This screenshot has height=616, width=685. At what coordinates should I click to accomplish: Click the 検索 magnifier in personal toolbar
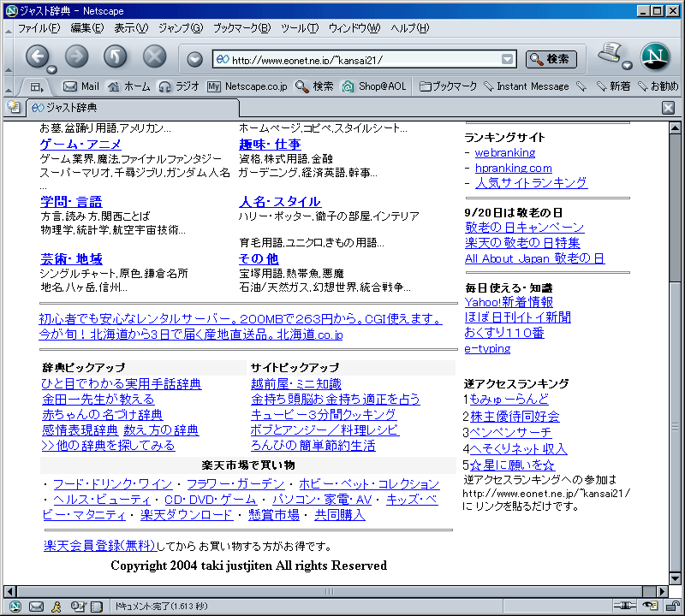click(x=314, y=86)
